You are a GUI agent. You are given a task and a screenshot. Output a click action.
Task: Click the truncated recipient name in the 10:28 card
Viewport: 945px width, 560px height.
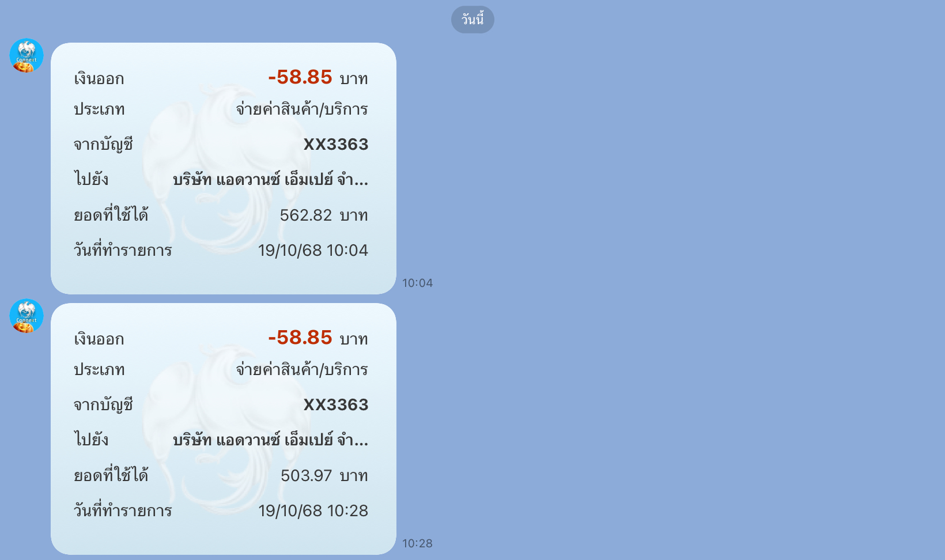click(x=270, y=440)
